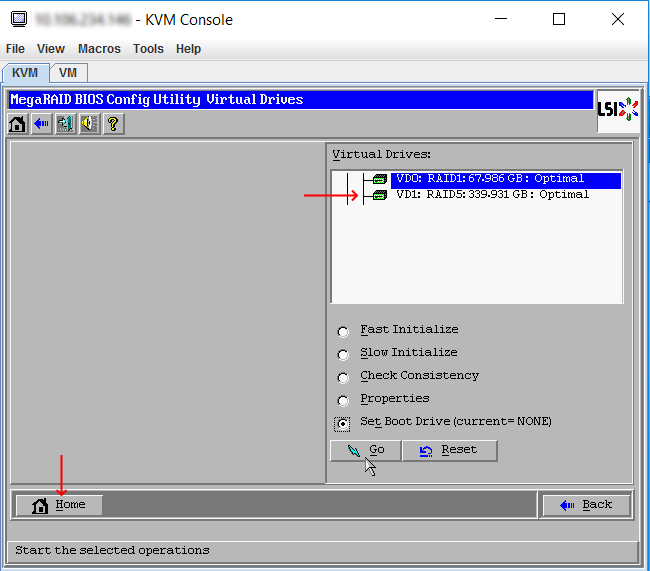Screen dimensions: 650x571
Task: Maximize the KVM Console window
Action: pos(559,19)
